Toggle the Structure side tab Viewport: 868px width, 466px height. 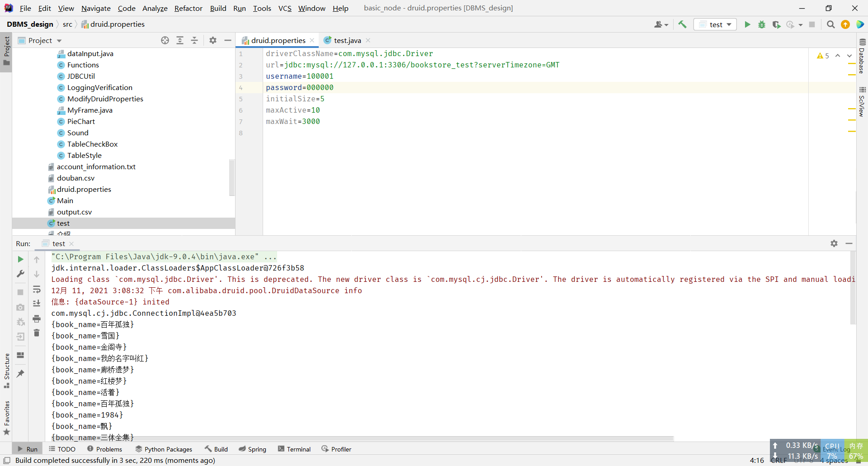(x=6, y=370)
